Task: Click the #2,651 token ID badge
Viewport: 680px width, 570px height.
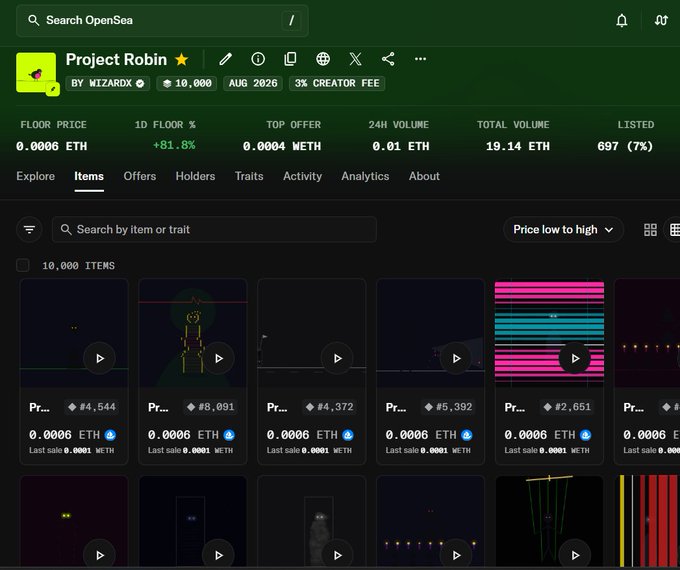Action: pyautogui.click(x=567, y=407)
